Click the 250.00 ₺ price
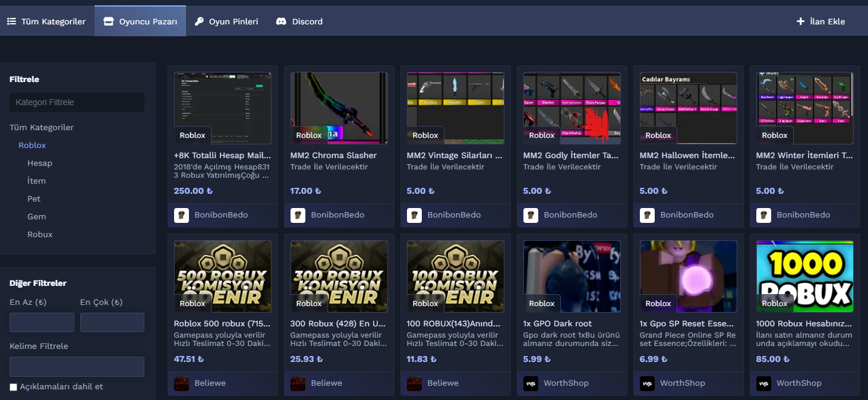This screenshot has width=868, height=400. (193, 191)
